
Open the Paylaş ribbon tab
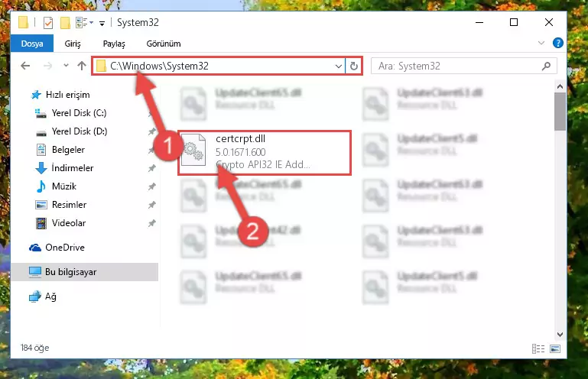point(114,44)
